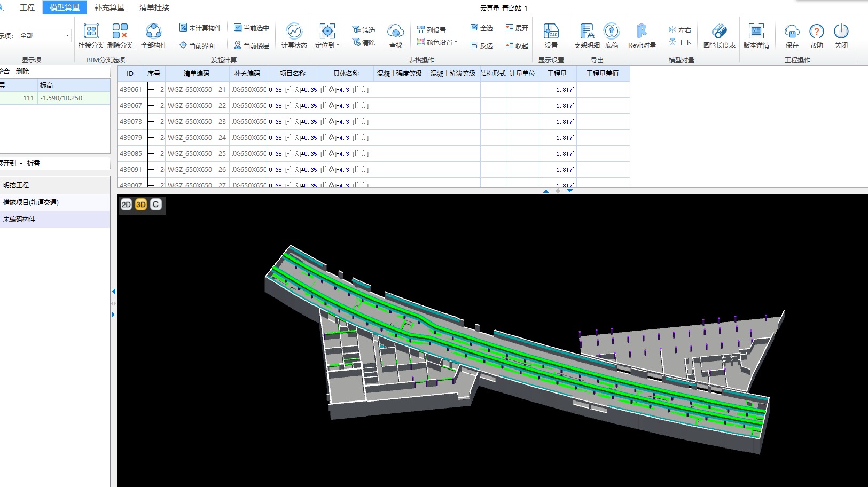868x487 pixels.
Task: Select 措施项目(轨道交通) in the list
Action: coord(31,202)
